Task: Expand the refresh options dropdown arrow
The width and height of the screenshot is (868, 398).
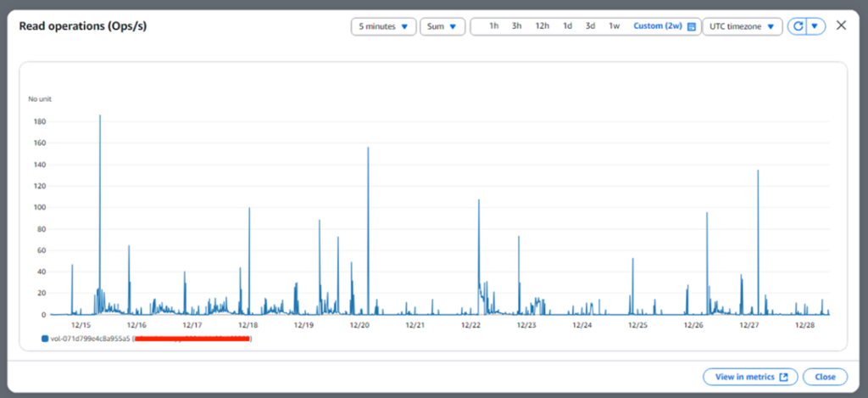Action: (x=815, y=26)
